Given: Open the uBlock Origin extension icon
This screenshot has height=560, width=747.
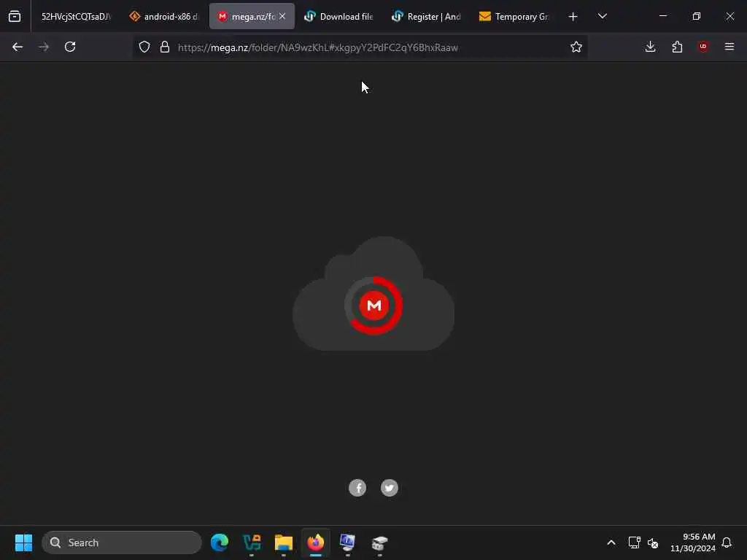Looking at the screenshot, I should click(703, 47).
